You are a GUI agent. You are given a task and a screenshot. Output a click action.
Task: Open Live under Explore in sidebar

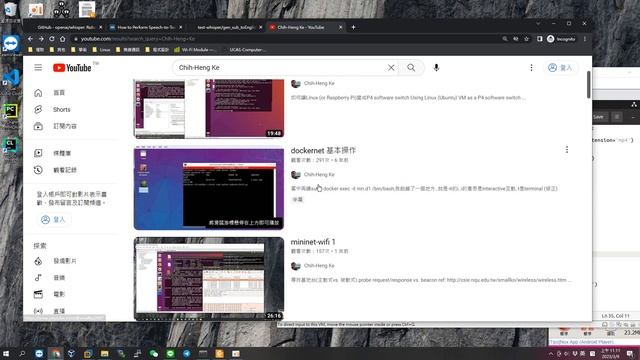tap(59, 311)
